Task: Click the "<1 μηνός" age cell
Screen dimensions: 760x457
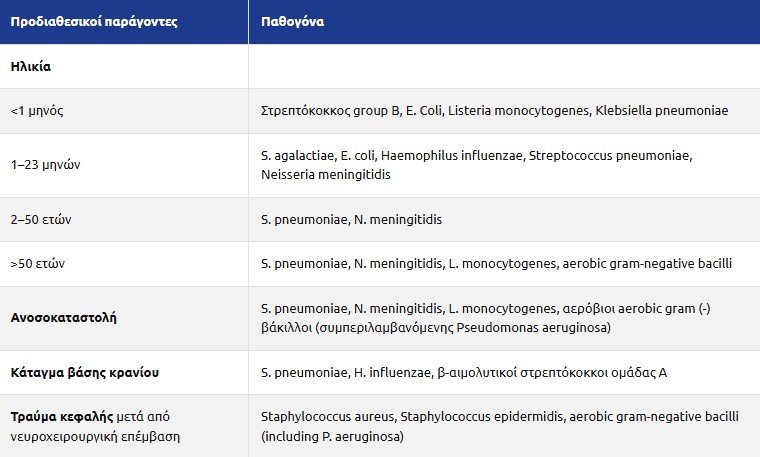Action: point(39,110)
